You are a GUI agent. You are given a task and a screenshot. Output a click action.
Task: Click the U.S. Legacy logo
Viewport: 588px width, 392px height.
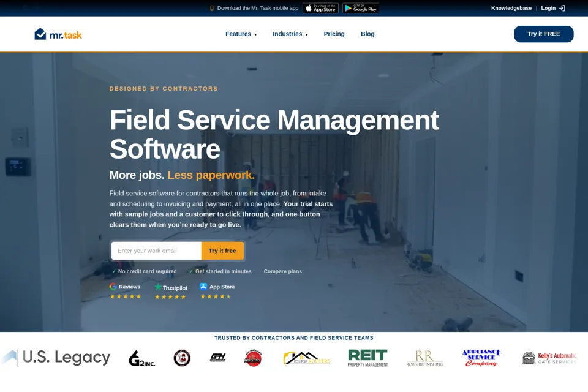[x=56, y=358]
